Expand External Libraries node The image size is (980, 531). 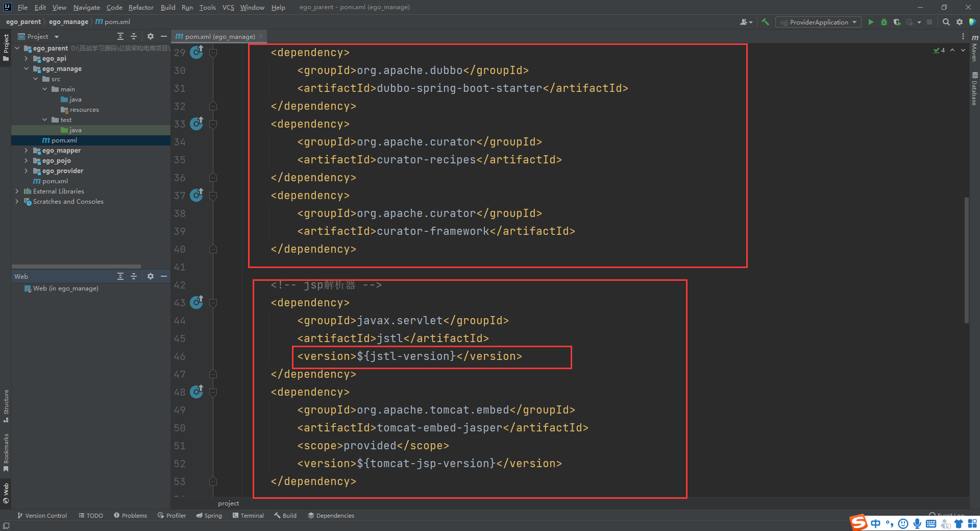17,191
